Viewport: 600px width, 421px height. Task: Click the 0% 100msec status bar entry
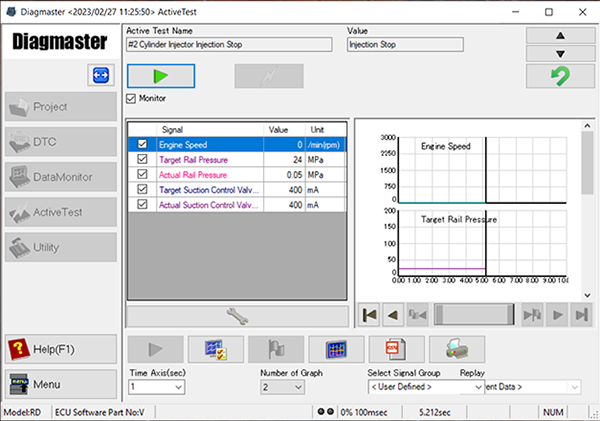click(364, 412)
